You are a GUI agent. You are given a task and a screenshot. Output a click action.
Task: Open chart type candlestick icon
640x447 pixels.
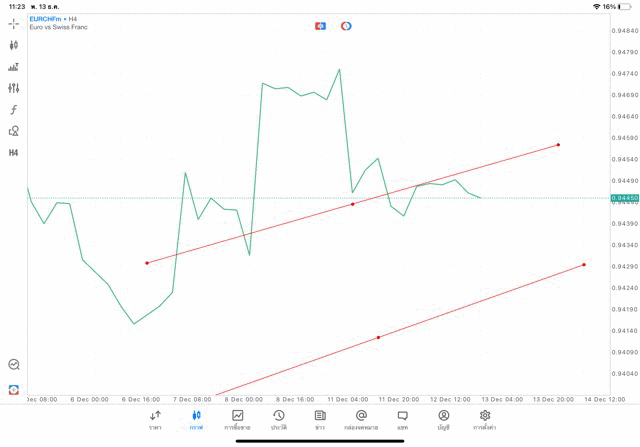pyautogui.click(x=14, y=45)
